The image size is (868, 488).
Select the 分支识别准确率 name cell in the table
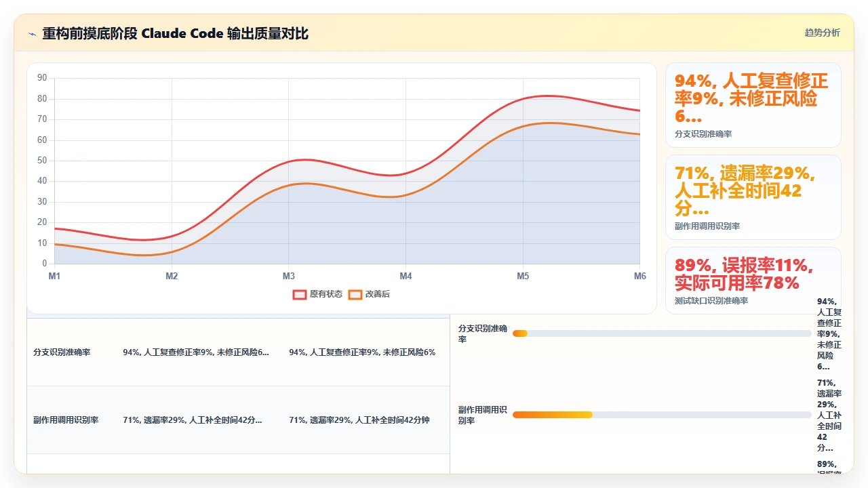click(62, 352)
